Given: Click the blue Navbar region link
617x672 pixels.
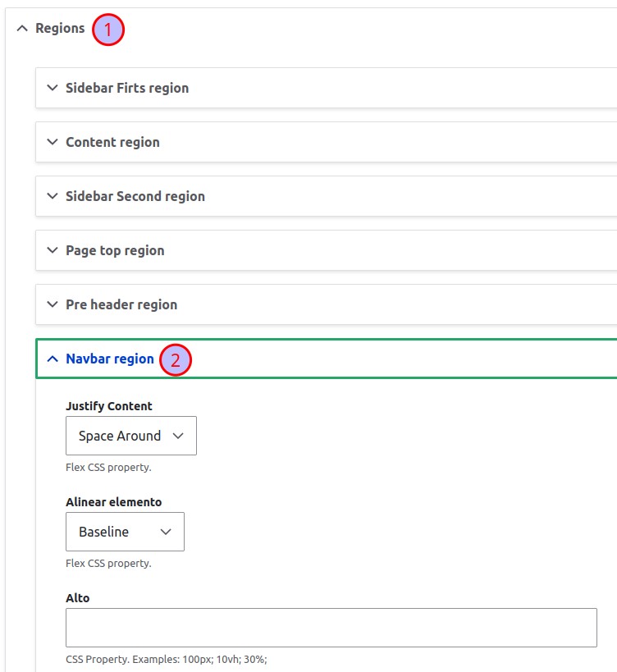Looking at the screenshot, I should (x=110, y=359).
